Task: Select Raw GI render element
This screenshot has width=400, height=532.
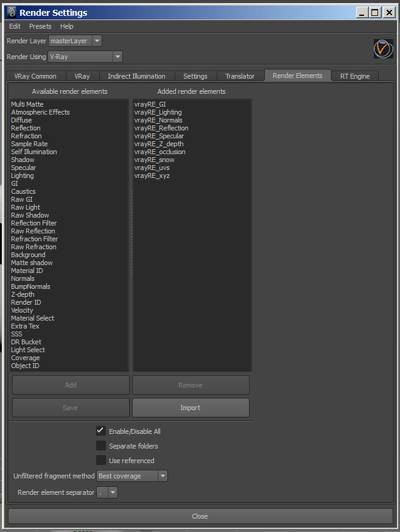Action: click(x=22, y=199)
